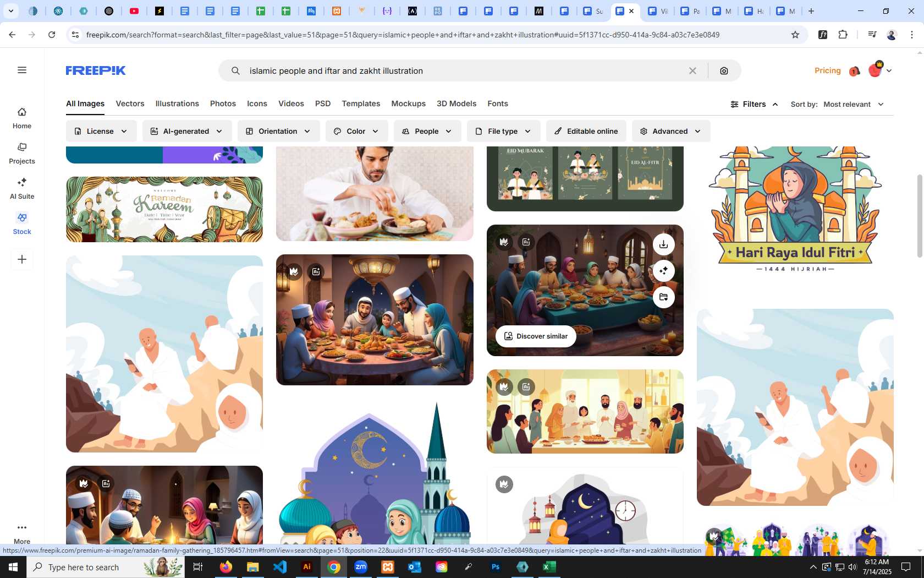Click the plus icon in the sidebar
The width and height of the screenshot is (924, 578).
[x=22, y=259]
